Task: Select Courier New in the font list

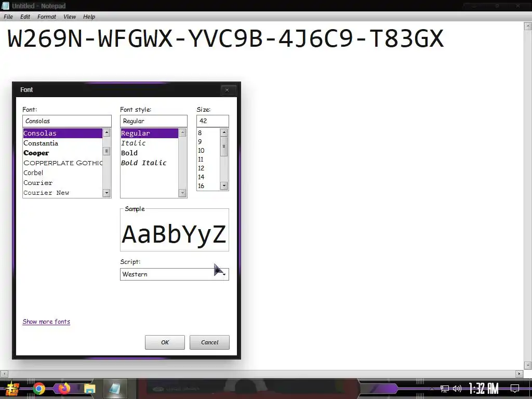Action: coord(62,192)
